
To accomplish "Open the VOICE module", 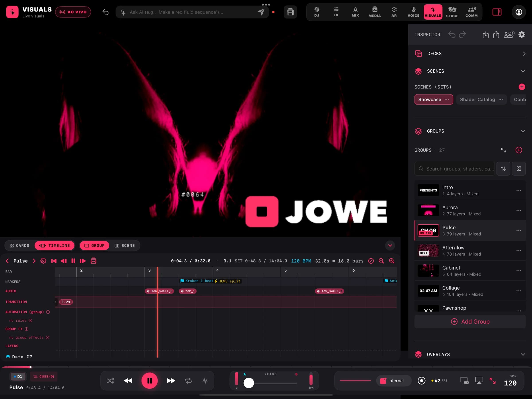I will (x=413, y=12).
